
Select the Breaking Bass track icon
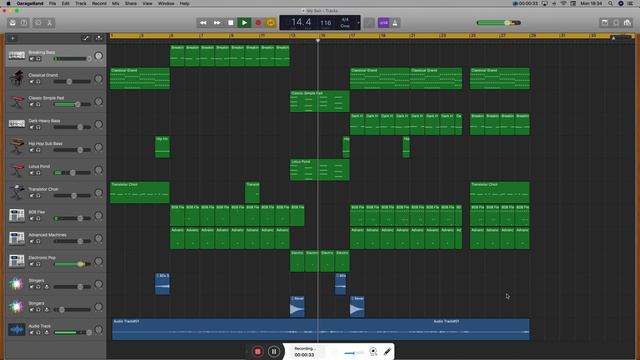pyautogui.click(x=17, y=55)
